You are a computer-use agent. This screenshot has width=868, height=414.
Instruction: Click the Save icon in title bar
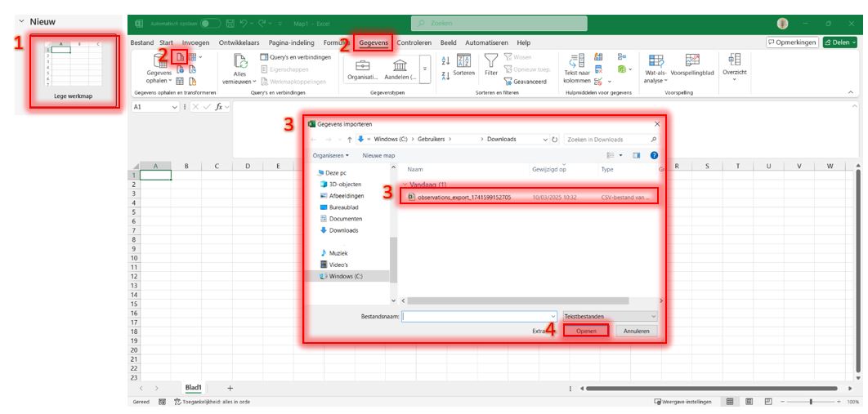click(230, 23)
